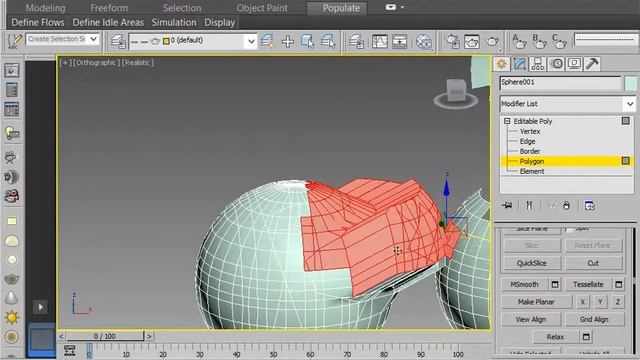The image size is (640, 360).
Task: Click the Sphere001 object name field
Action: (560, 83)
